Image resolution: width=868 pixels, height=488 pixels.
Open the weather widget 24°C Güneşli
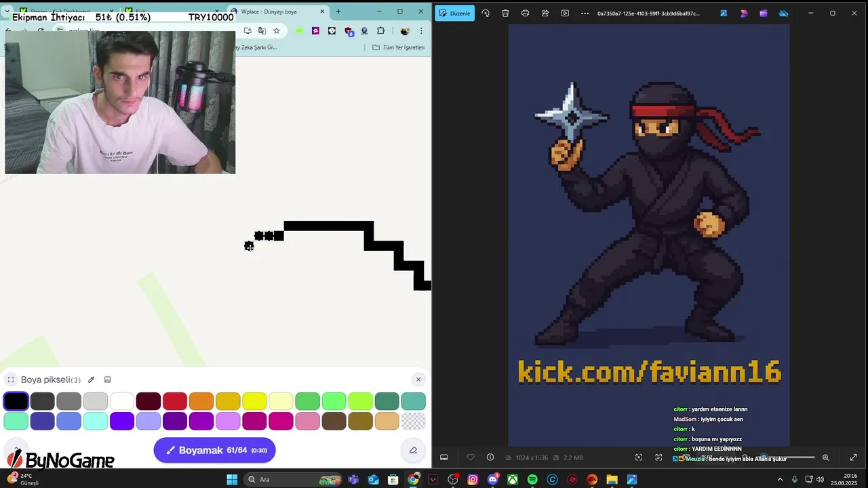coord(24,479)
